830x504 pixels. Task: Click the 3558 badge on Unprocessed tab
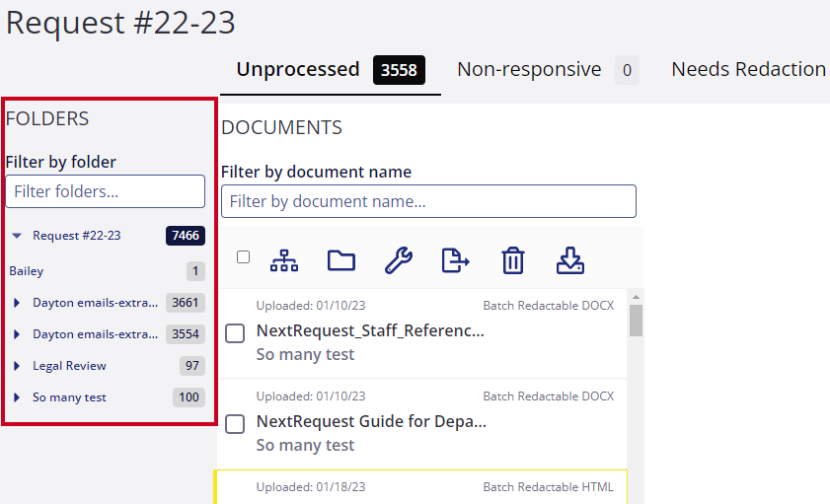coord(399,70)
